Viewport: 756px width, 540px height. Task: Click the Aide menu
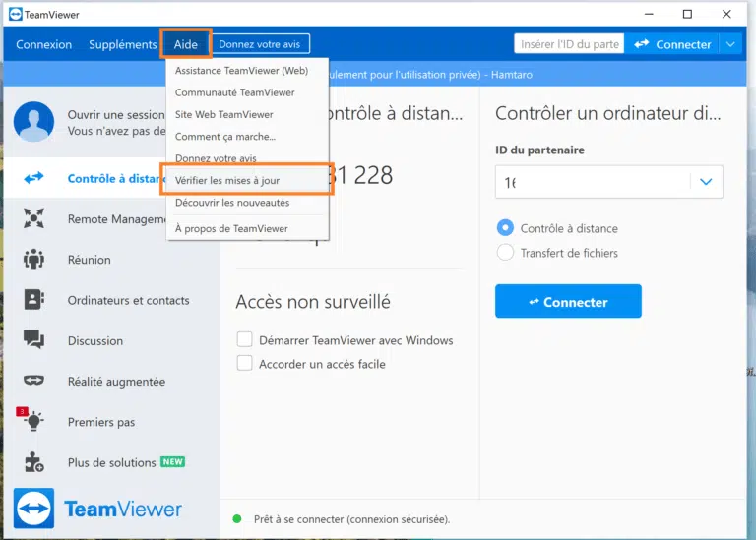(186, 44)
